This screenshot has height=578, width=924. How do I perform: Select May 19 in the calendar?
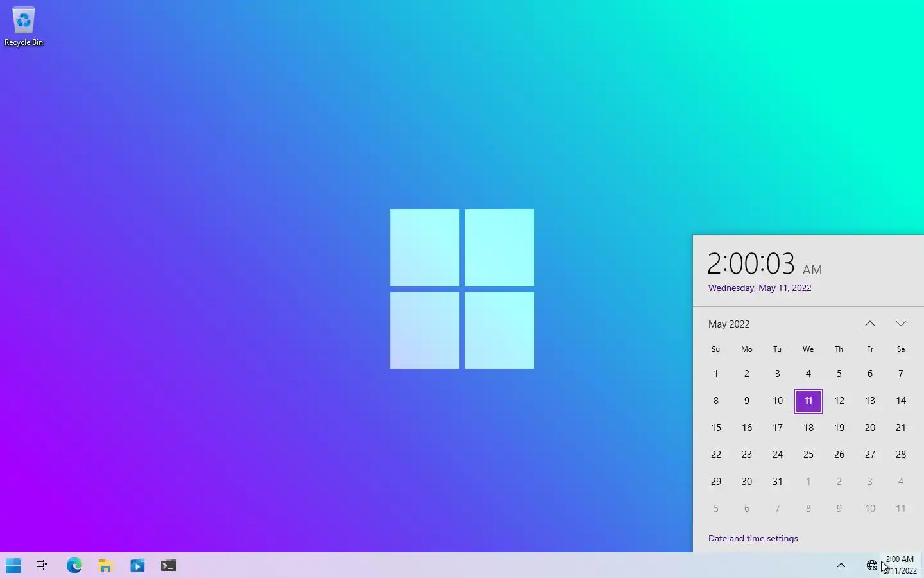click(839, 428)
